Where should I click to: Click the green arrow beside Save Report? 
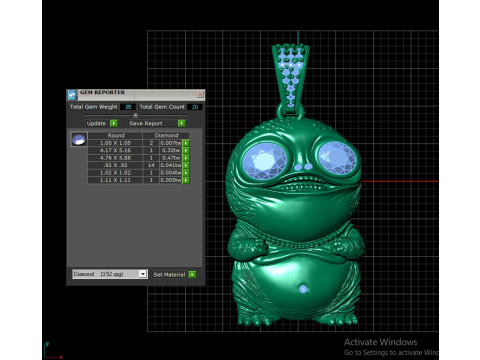point(181,123)
